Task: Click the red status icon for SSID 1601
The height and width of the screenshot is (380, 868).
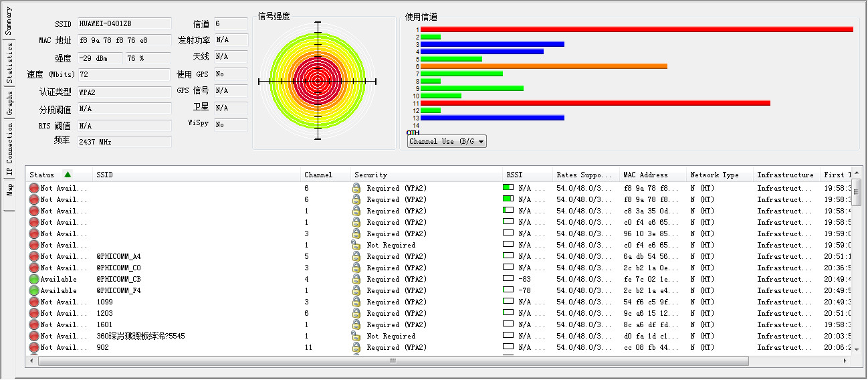Action: 34,324
